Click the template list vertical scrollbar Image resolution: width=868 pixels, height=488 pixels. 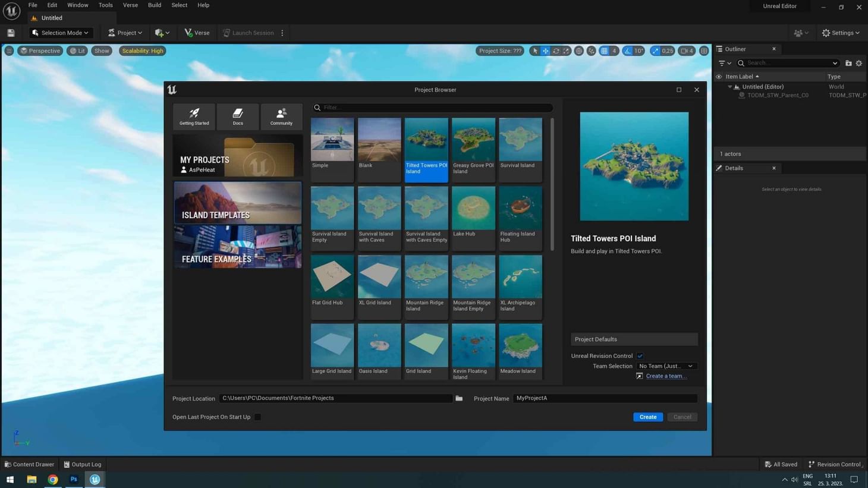point(552,184)
